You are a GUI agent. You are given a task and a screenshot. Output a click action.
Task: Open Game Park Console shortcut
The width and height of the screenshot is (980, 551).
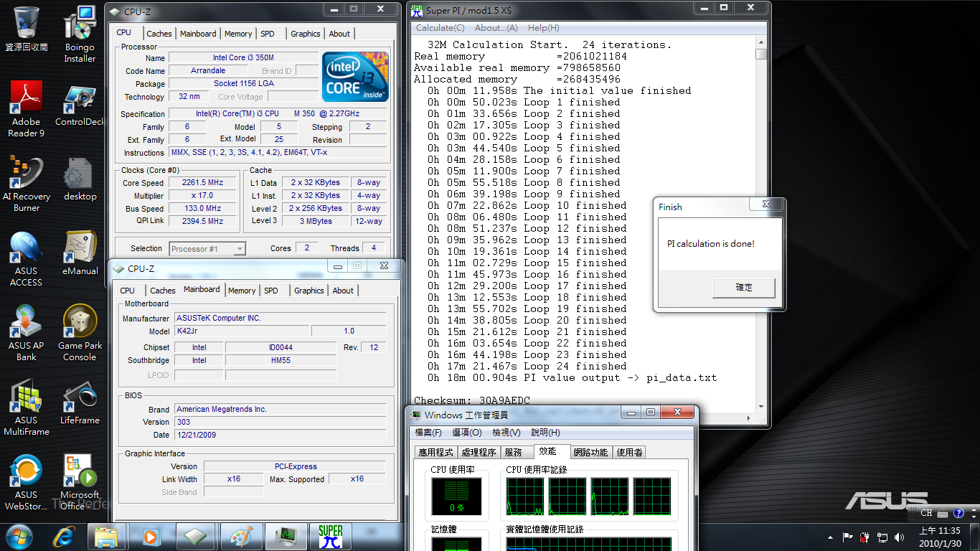pos(80,333)
